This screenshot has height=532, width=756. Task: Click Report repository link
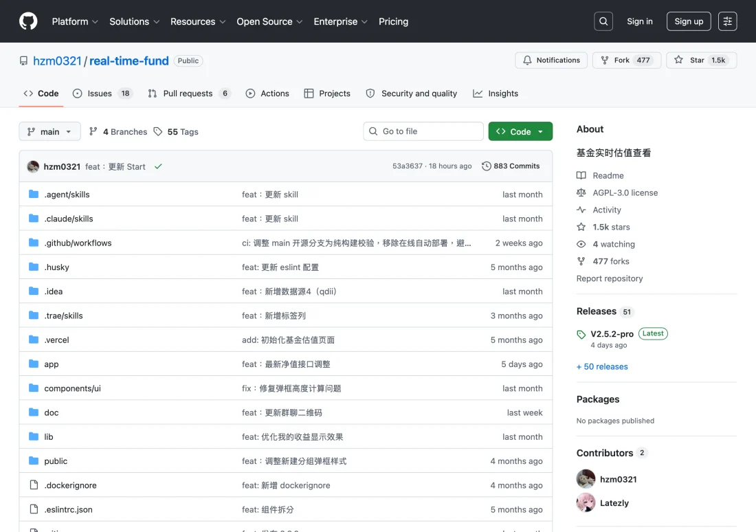[x=610, y=278]
